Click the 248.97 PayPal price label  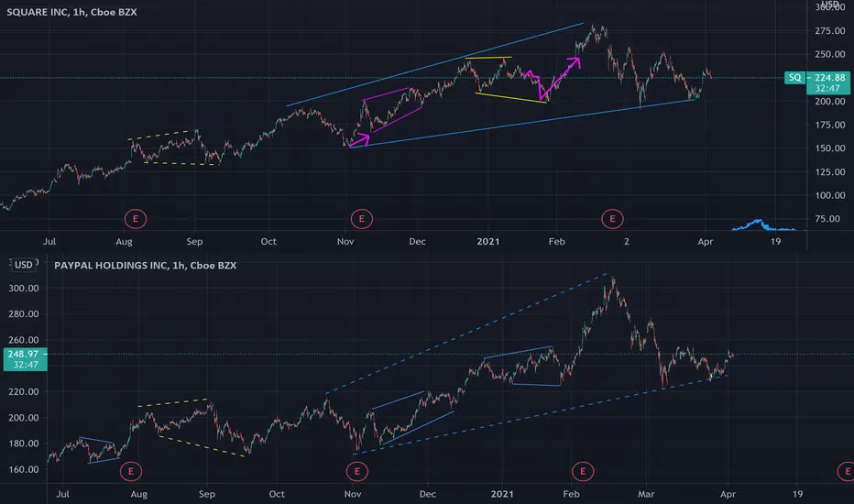click(x=25, y=354)
